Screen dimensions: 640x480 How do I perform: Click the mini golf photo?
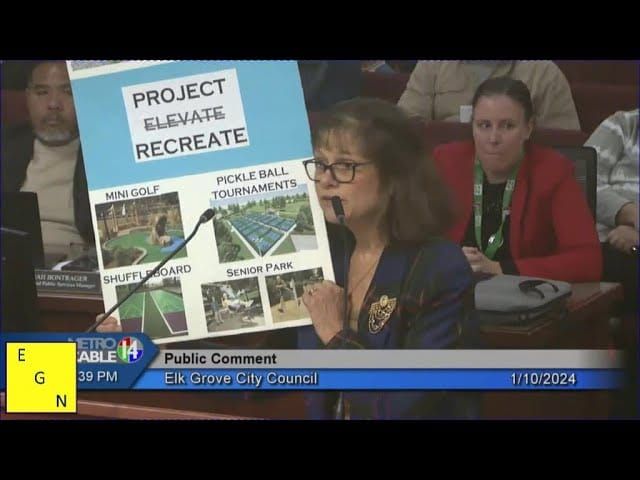141,230
